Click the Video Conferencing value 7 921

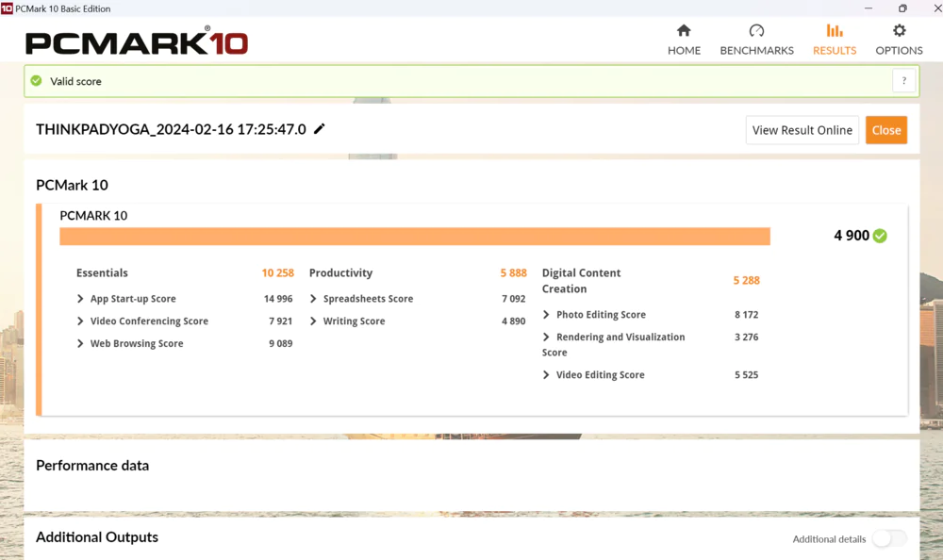click(281, 321)
